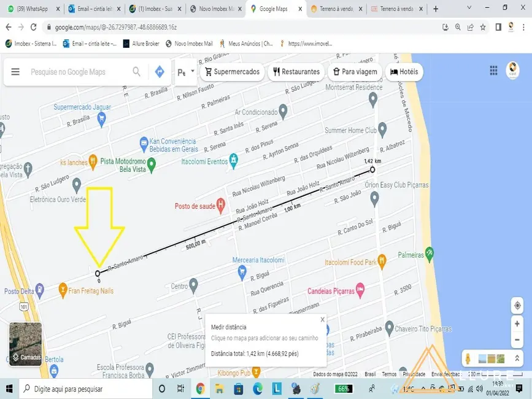Expand the imagery options chevron
Viewport: 532px width, 399px height.
pos(516,358)
